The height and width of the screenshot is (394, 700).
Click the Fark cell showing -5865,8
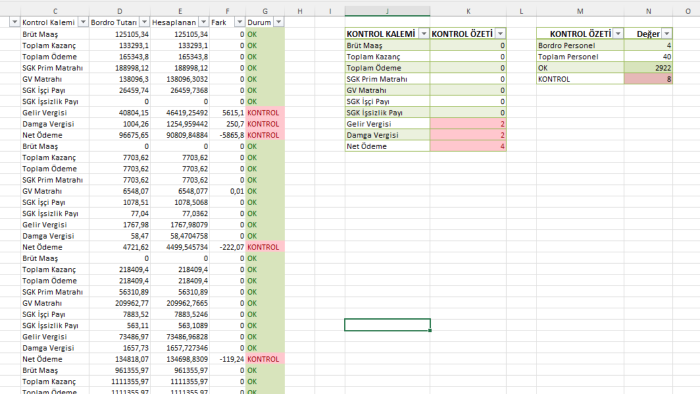point(228,135)
